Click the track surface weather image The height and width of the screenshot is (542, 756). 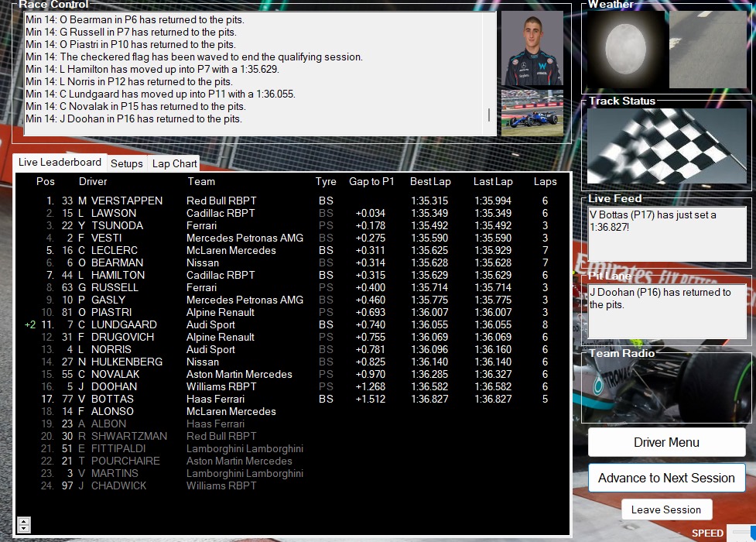[x=708, y=50]
